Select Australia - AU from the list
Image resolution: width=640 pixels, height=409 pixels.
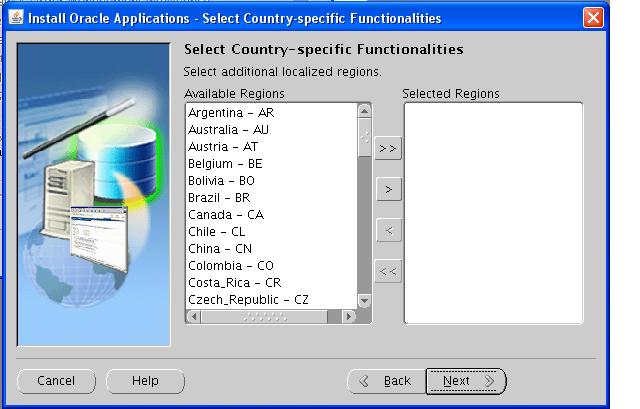click(228, 130)
